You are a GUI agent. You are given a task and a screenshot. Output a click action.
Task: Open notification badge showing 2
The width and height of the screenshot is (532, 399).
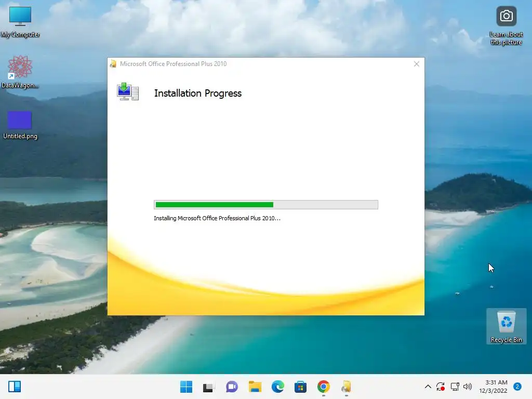pos(517,387)
